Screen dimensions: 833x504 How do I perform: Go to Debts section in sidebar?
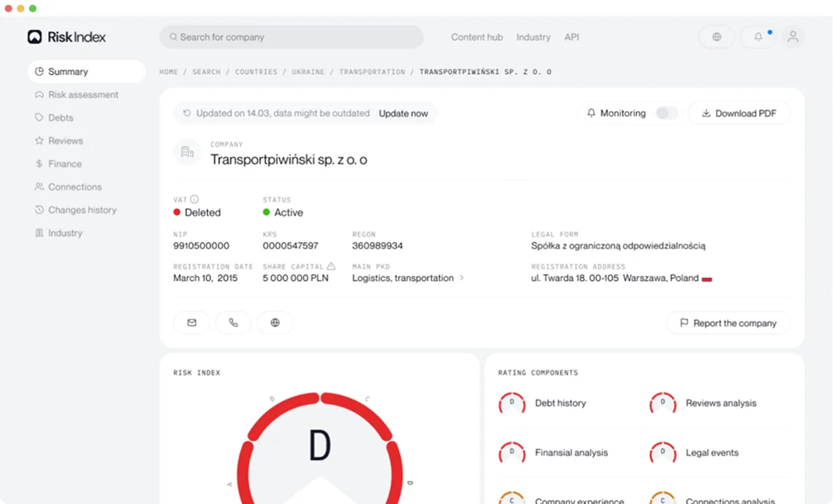coord(53,118)
